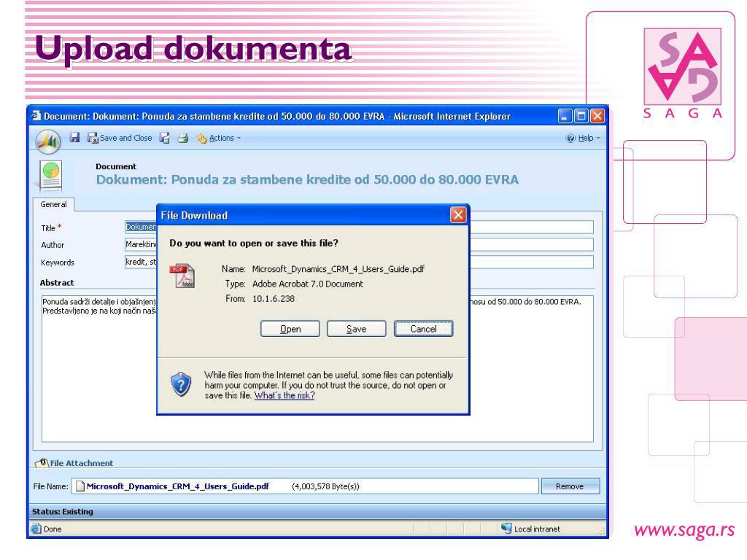Click the blue document title heading text
The width and height of the screenshot is (747, 560).
(x=307, y=179)
